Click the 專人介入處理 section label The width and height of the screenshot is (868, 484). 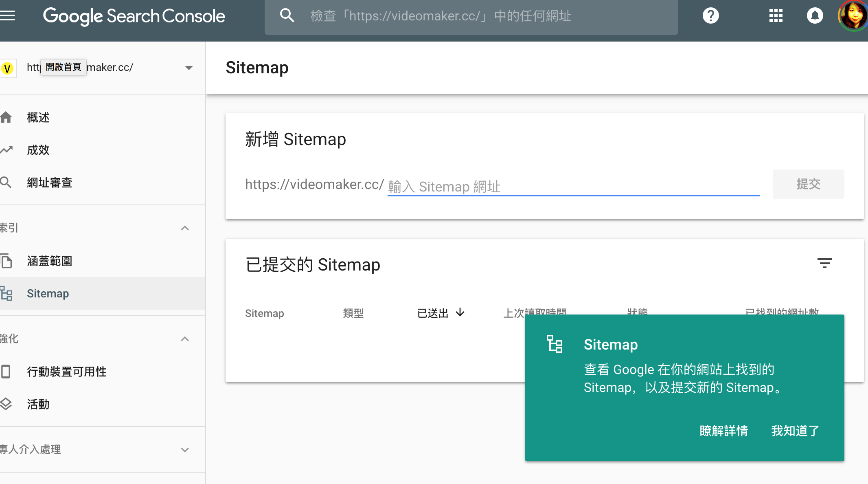pos(31,449)
